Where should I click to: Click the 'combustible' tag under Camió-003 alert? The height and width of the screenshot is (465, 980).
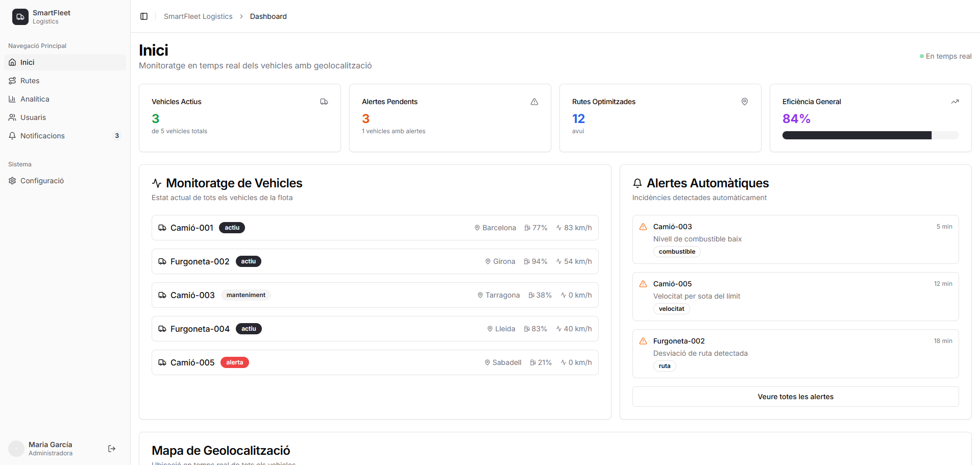(x=677, y=251)
